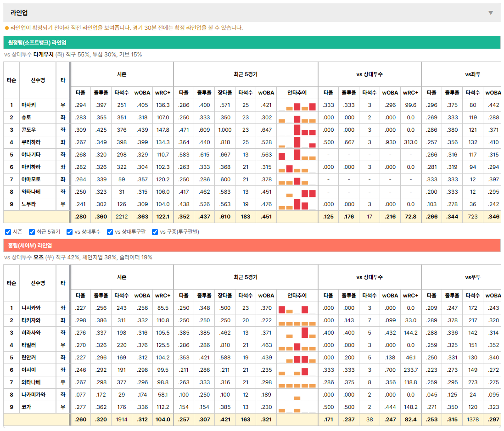Click 히라사와 hit trend bar chart
The height and width of the screenshot is (431, 504).
(x=297, y=333)
